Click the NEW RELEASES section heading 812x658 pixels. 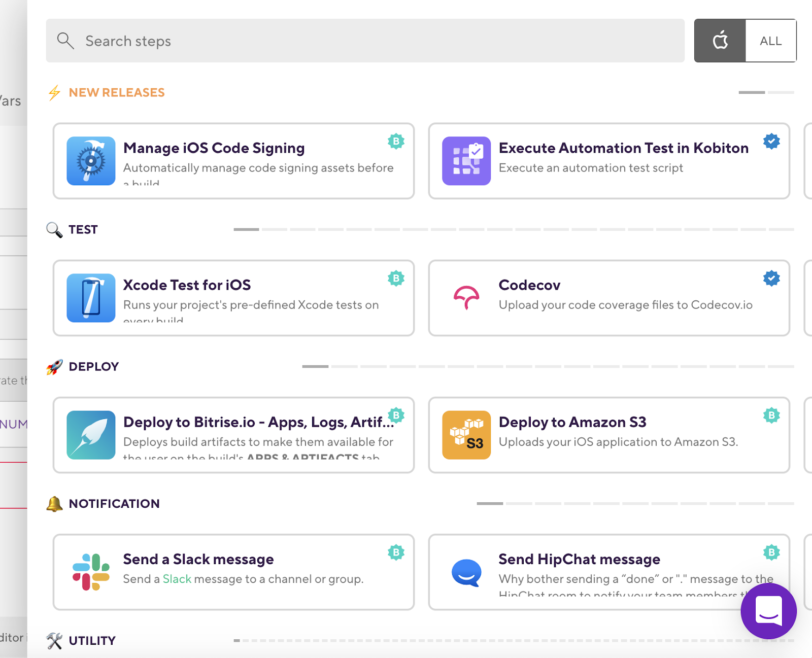pos(117,92)
